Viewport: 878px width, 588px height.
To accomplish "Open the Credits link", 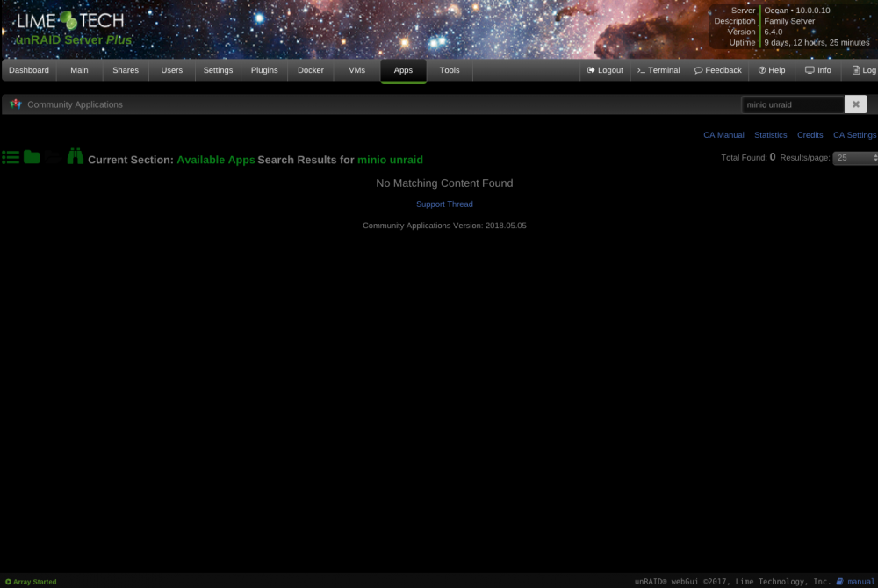I will [x=810, y=135].
